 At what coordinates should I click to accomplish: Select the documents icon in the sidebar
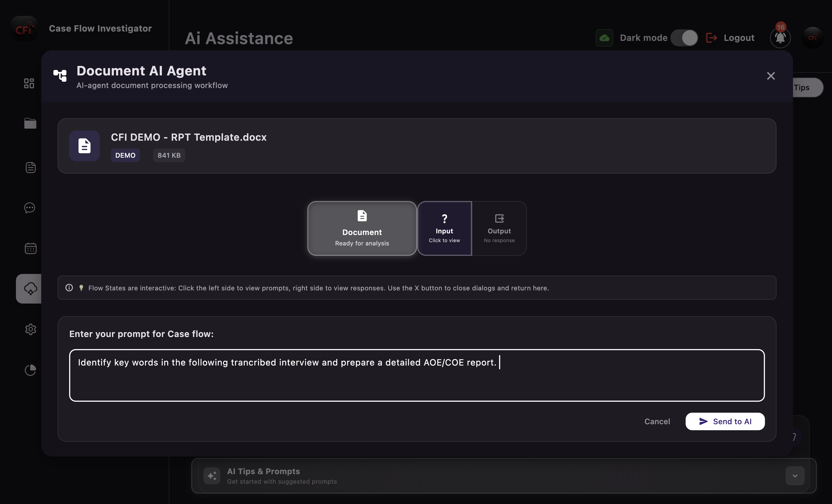click(x=30, y=167)
